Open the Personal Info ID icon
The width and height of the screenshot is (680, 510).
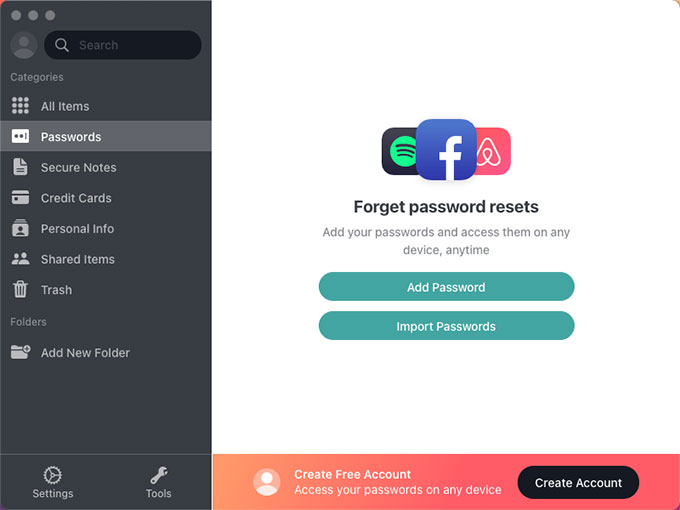click(20, 229)
